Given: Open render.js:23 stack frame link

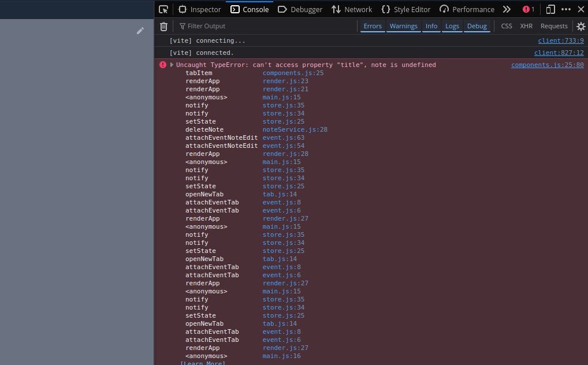Looking at the screenshot, I should 285,81.
